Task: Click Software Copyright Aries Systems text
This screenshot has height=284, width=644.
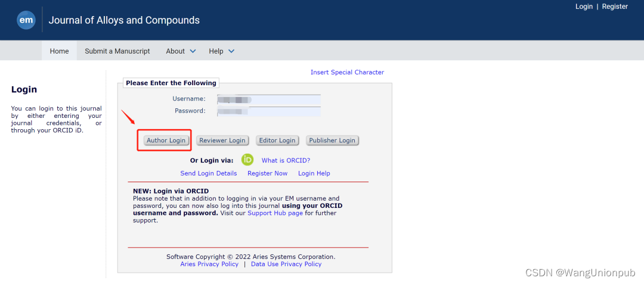Action: (x=250, y=257)
